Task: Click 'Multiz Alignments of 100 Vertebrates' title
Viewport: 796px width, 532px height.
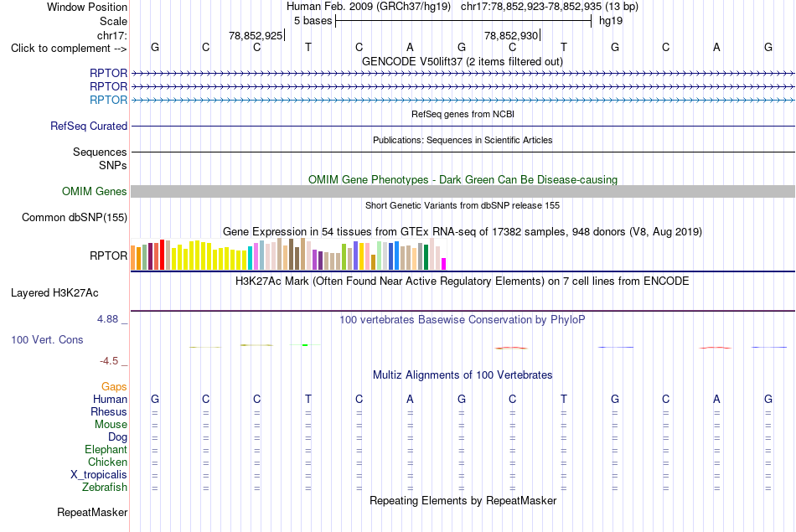Action: (463, 375)
